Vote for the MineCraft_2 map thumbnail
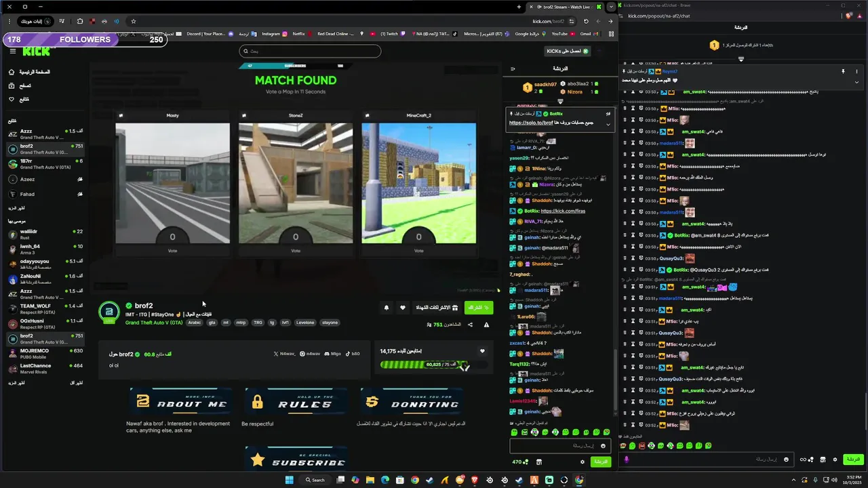Screen dimensions: 868x488 point(418,183)
